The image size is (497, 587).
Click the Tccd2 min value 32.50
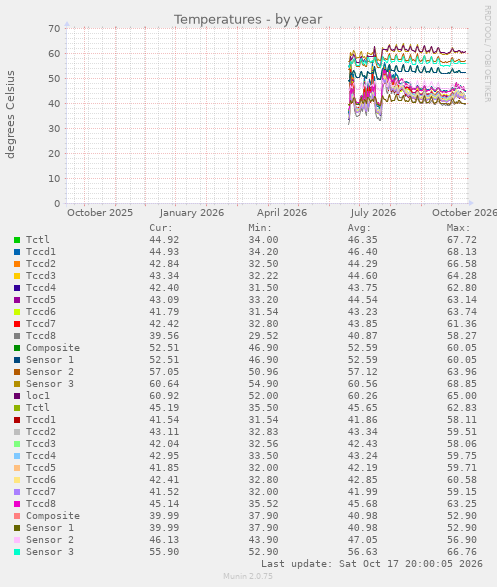pos(263,264)
